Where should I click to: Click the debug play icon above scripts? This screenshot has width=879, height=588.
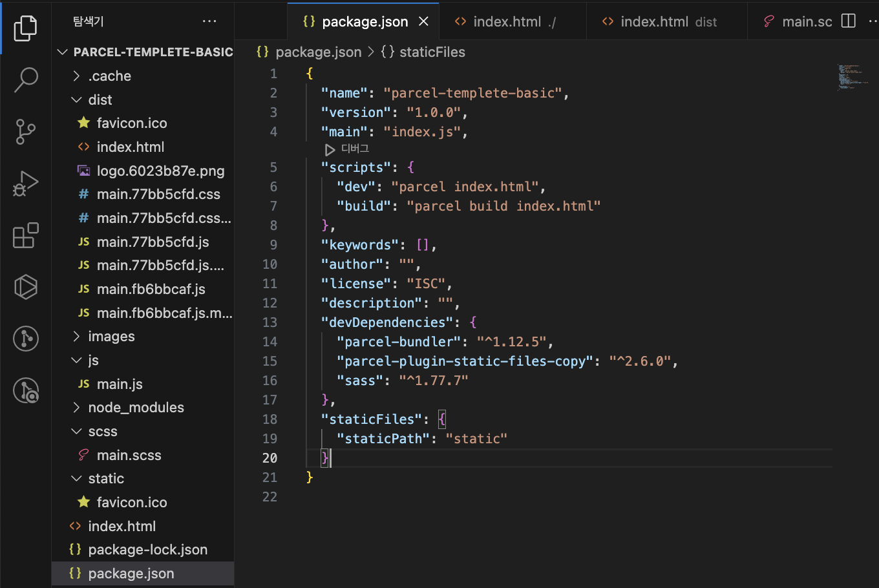click(330, 149)
